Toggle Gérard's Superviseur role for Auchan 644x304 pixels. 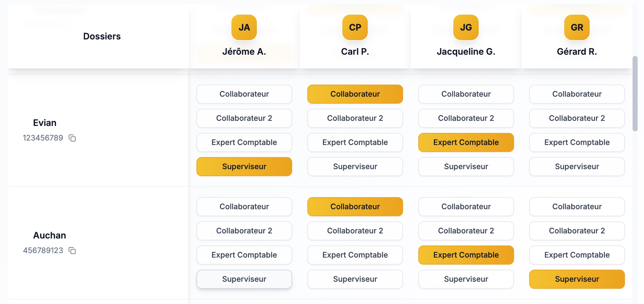(577, 279)
